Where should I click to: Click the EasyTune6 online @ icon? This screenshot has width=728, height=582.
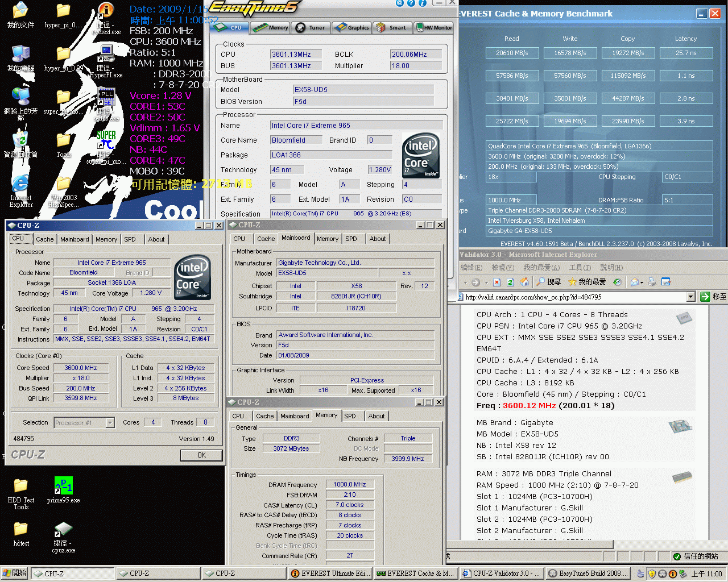pyautogui.click(x=400, y=3)
